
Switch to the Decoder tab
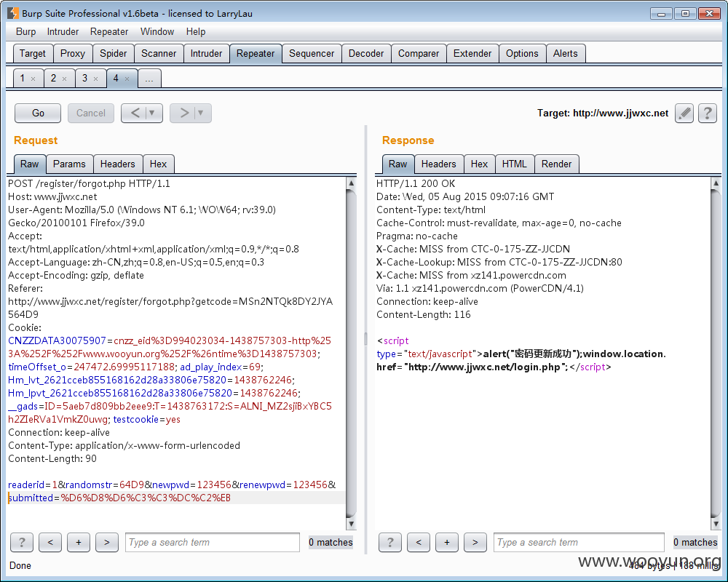366,53
